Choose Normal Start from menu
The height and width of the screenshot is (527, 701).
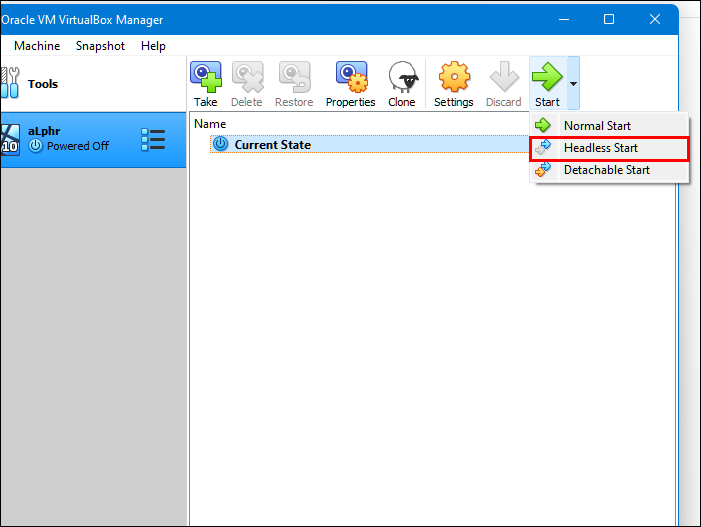609,126
